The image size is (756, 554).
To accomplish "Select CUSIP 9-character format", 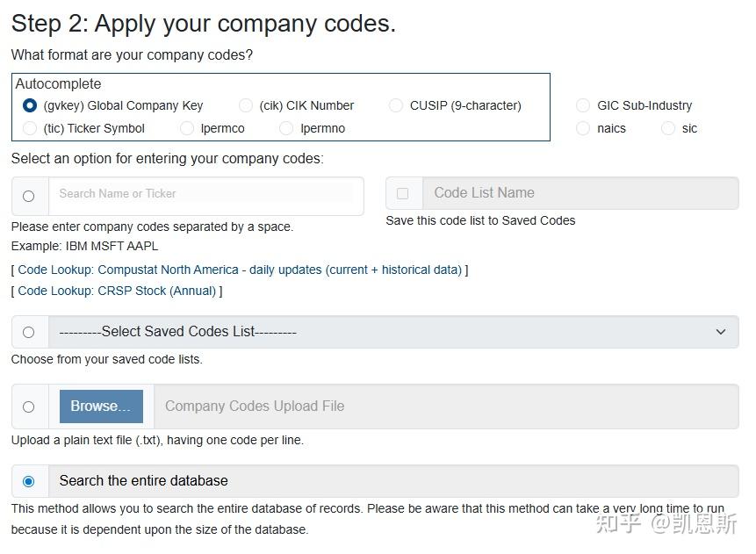I will [396, 105].
